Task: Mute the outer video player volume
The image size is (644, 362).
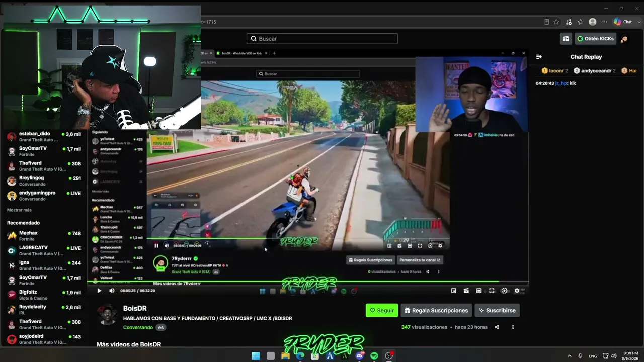Action: (112, 291)
